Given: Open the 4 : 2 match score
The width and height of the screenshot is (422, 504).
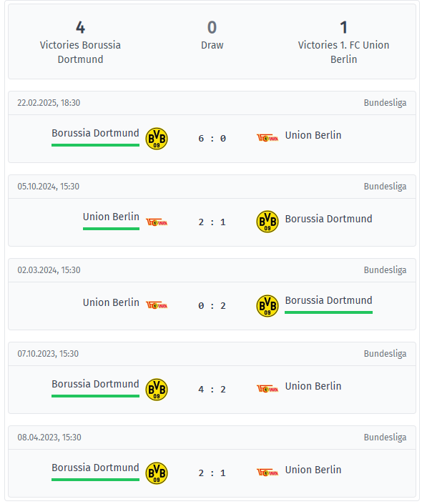Looking at the screenshot, I should coord(212,389).
